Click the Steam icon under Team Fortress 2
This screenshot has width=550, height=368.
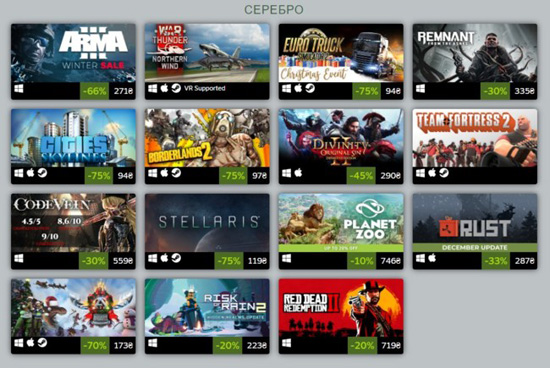(x=444, y=173)
